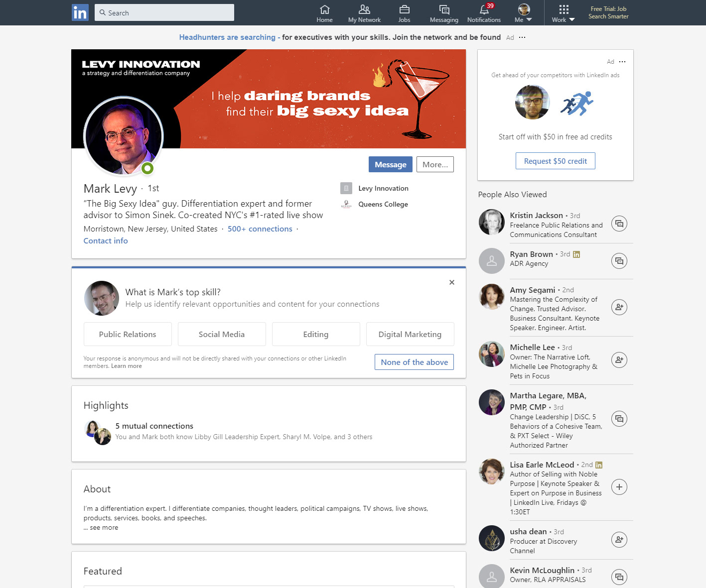Screen dimensions: 706x588
Task: Open Queens College school link
Action: [383, 204]
